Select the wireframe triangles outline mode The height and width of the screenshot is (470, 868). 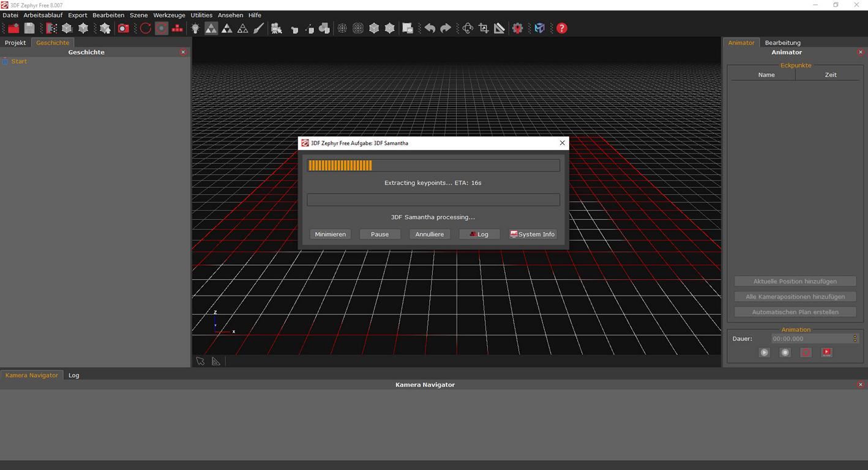click(243, 28)
